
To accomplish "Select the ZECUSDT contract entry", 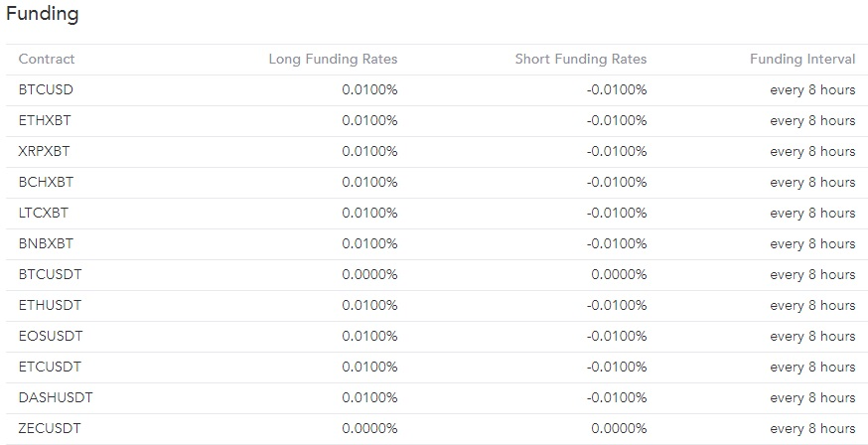I will click(50, 428).
